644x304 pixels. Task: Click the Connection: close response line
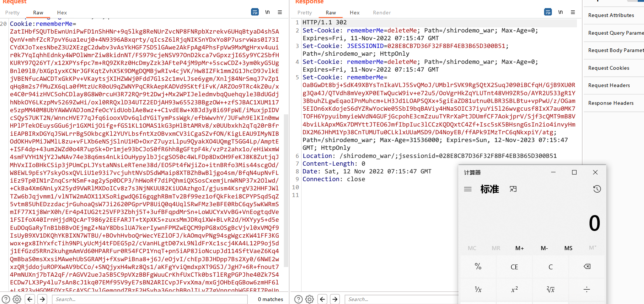334,179
